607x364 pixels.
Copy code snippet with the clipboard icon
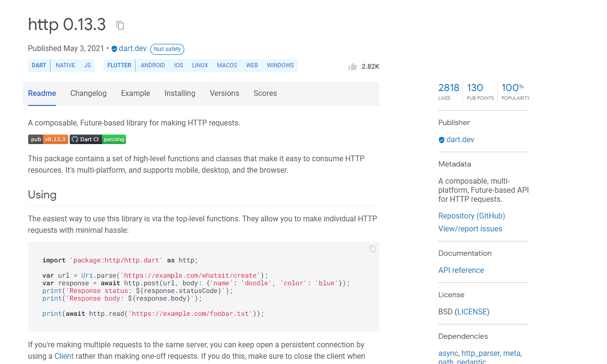coord(373,249)
